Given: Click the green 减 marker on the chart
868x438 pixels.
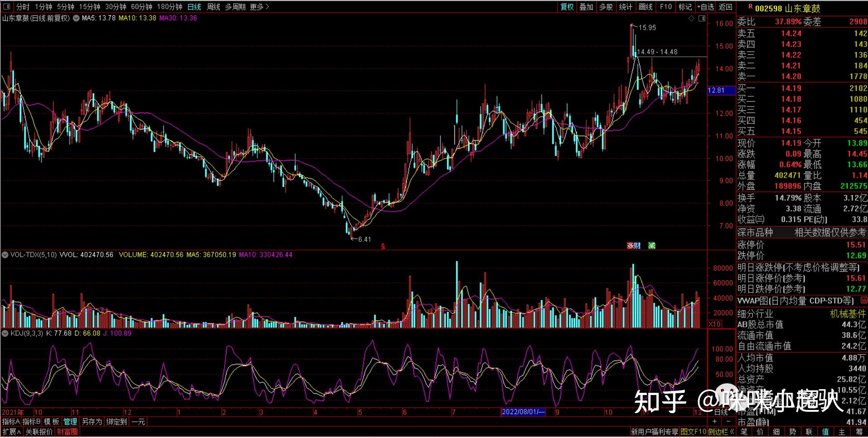Looking at the screenshot, I should click(x=651, y=245).
